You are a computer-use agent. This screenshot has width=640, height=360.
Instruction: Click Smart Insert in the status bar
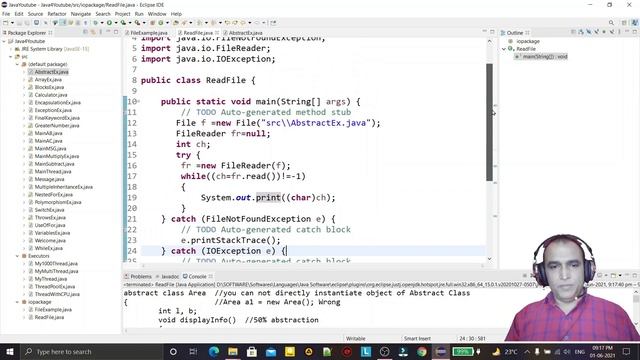[417, 338]
